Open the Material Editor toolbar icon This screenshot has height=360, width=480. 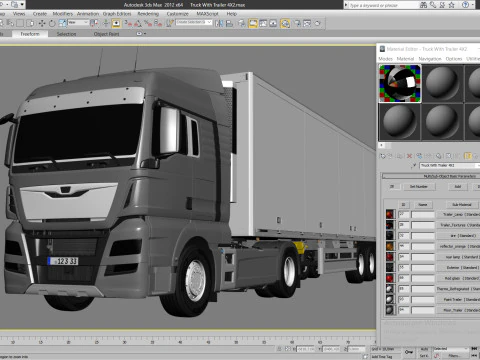285,23
